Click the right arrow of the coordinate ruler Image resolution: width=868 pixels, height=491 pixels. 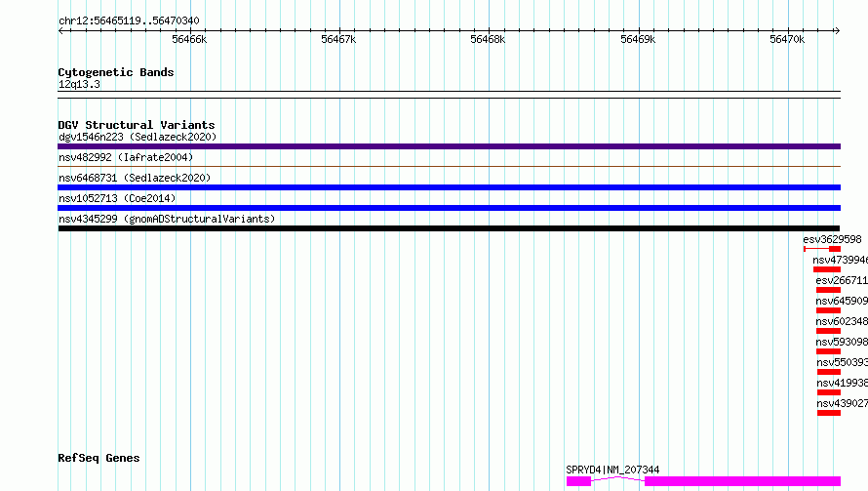837,30
